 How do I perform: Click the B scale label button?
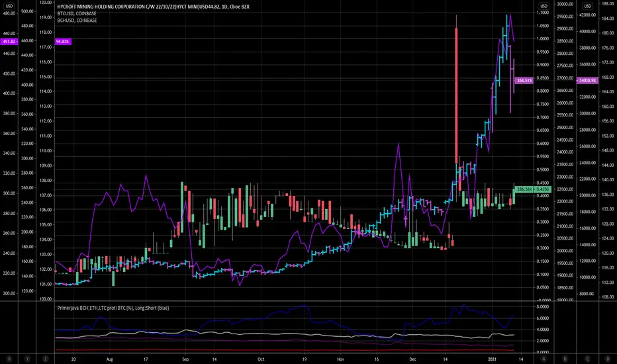pos(565,359)
